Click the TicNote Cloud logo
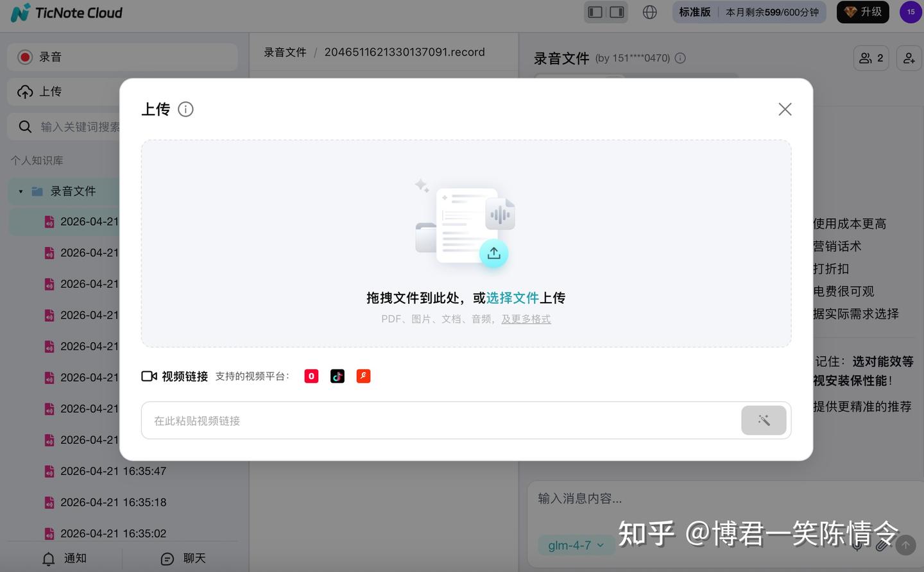Viewport: 924px width, 572px height. (67, 13)
